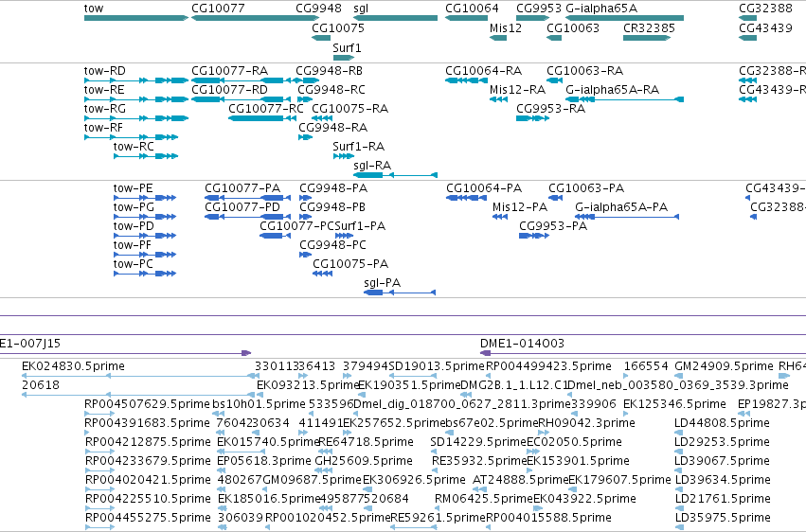Click the G-ialpha65A-PA protein feature
This screenshot has width=806, height=532.
(627, 217)
